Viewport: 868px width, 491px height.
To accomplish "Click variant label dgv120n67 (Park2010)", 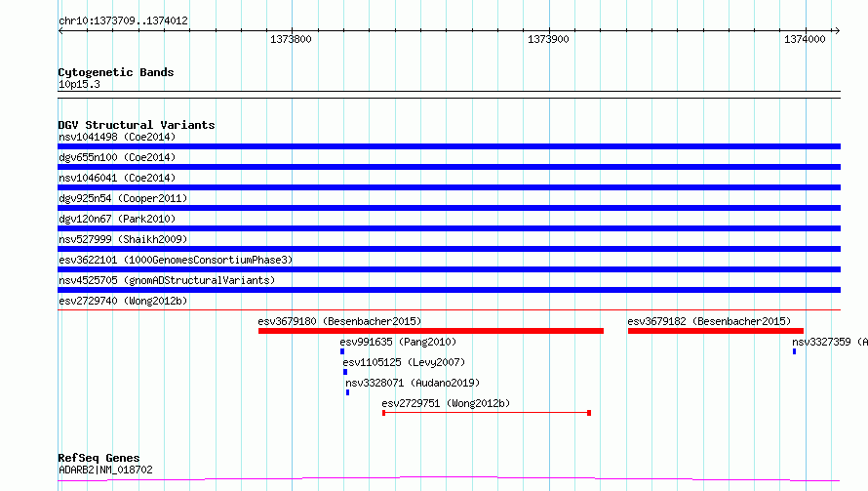I will tap(117, 219).
